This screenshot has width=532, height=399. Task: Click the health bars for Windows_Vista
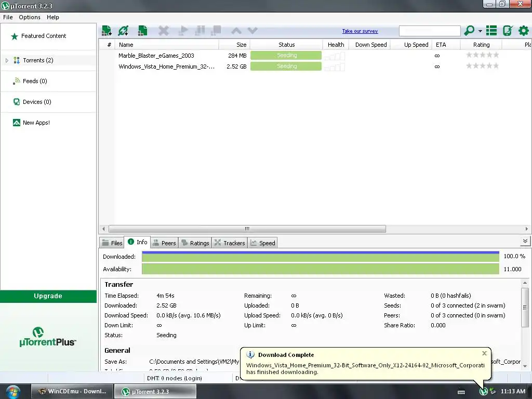[x=335, y=67]
